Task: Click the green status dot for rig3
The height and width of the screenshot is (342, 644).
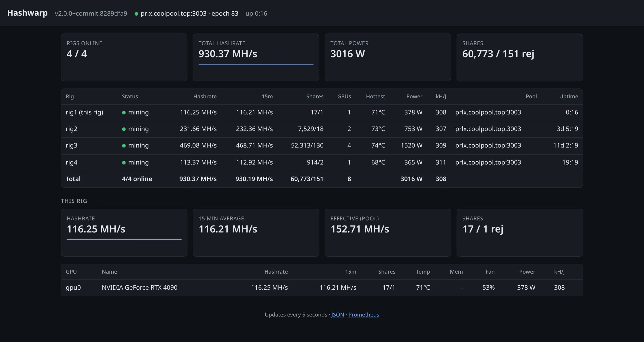Action: pyautogui.click(x=124, y=146)
